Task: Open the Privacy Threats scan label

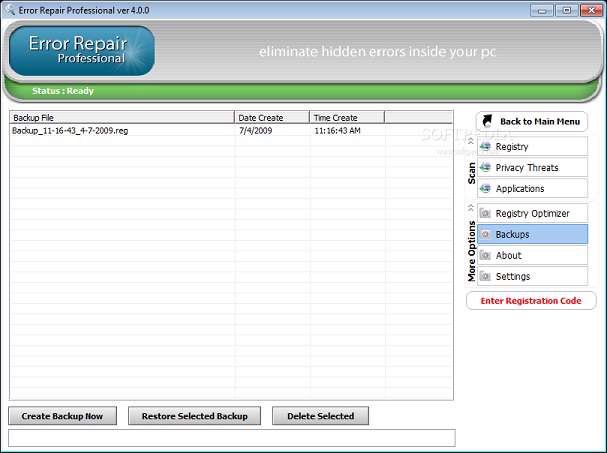Action: [x=527, y=168]
